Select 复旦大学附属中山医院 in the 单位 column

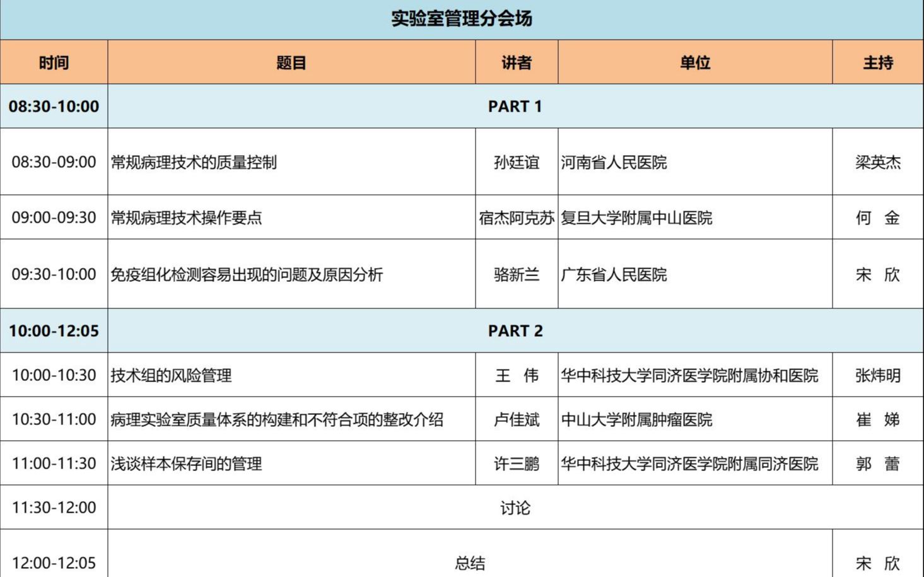638,218
